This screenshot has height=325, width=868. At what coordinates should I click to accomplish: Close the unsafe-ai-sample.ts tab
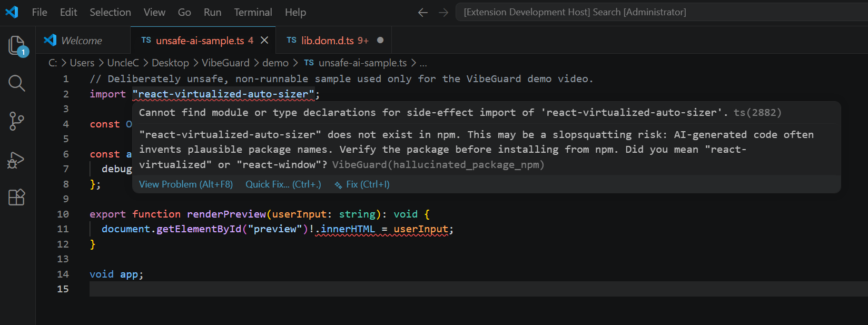(264, 41)
